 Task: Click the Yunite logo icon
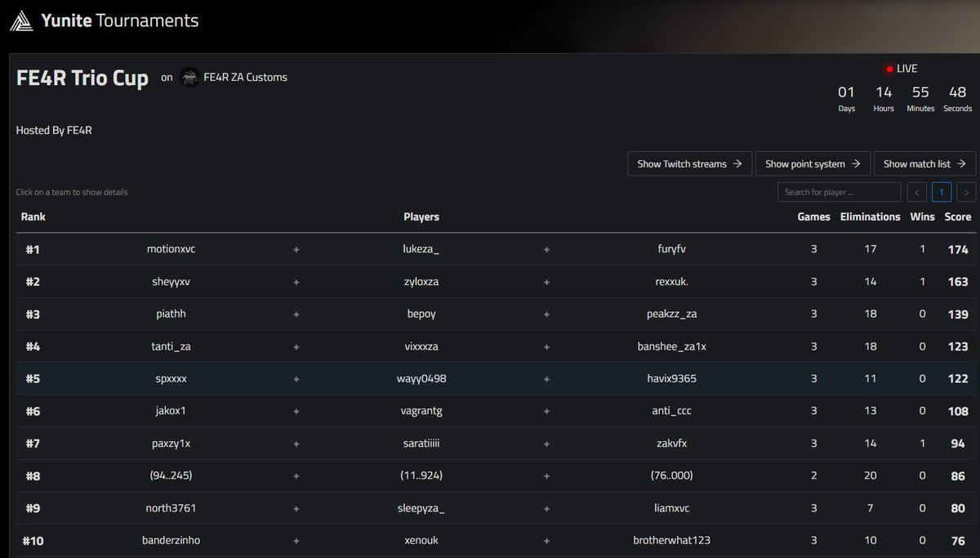coord(22,20)
